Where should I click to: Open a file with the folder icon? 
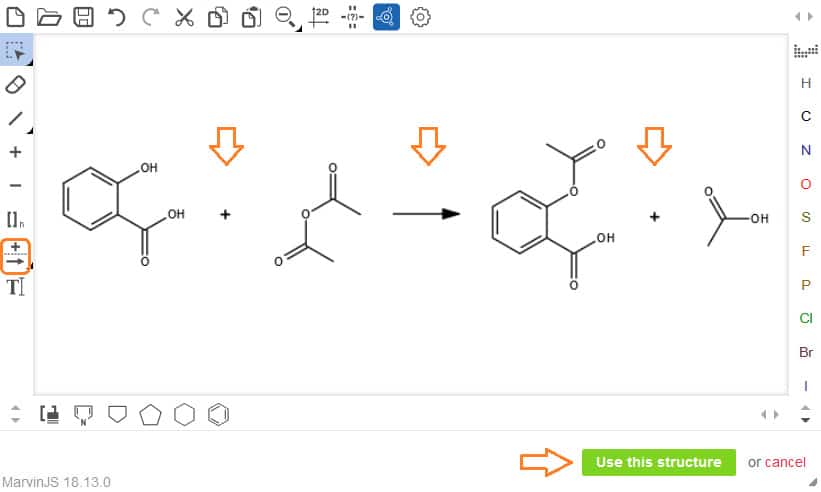pos(49,16)
